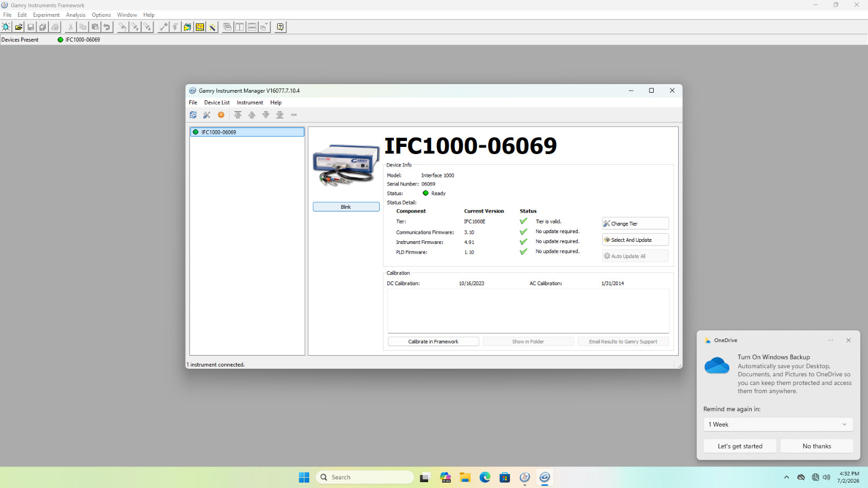Open the Experiment menu

coord(46,15)
